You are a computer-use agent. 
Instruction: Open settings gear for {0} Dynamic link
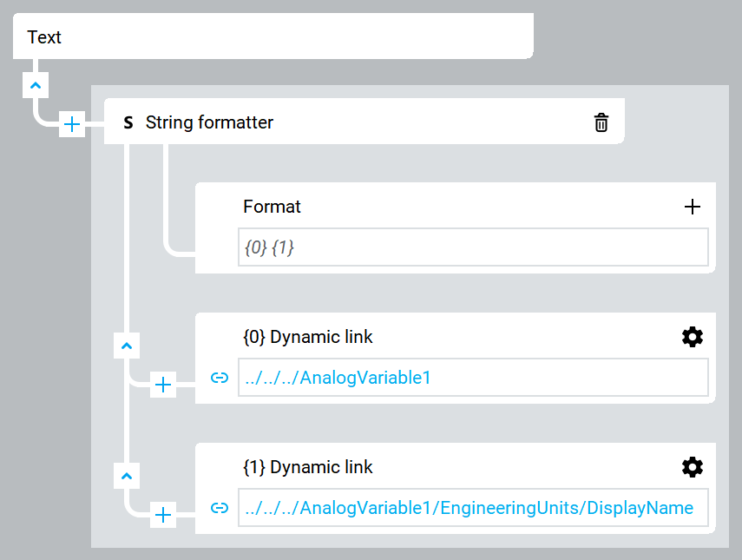coord(692,337)
